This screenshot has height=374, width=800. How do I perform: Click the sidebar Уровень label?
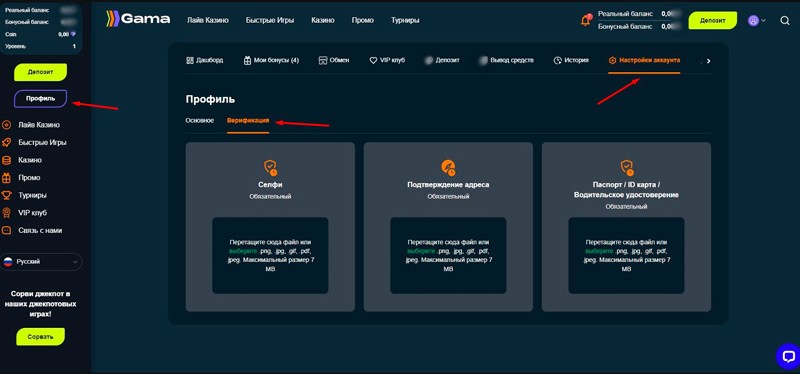(16, 46)
